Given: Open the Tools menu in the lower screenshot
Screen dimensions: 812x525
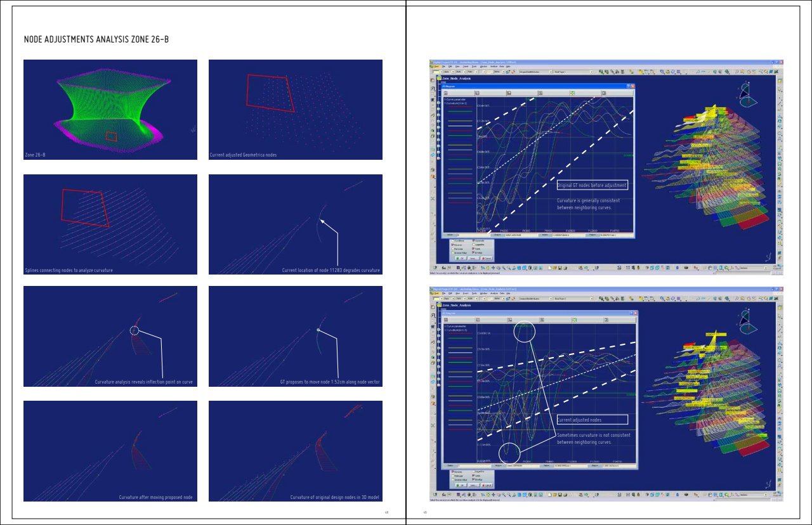Looking at the screenshot, I should pyautogui.click(x=474, y=292).
